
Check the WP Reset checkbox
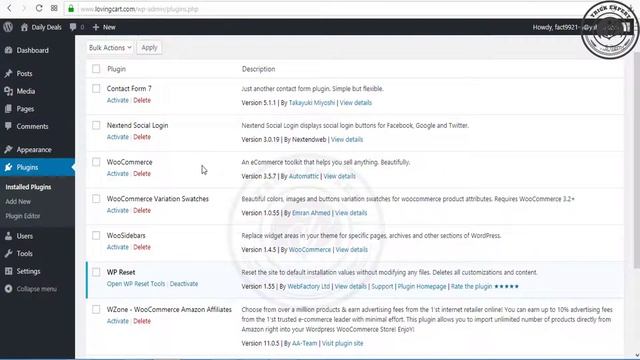coord(96,272)
